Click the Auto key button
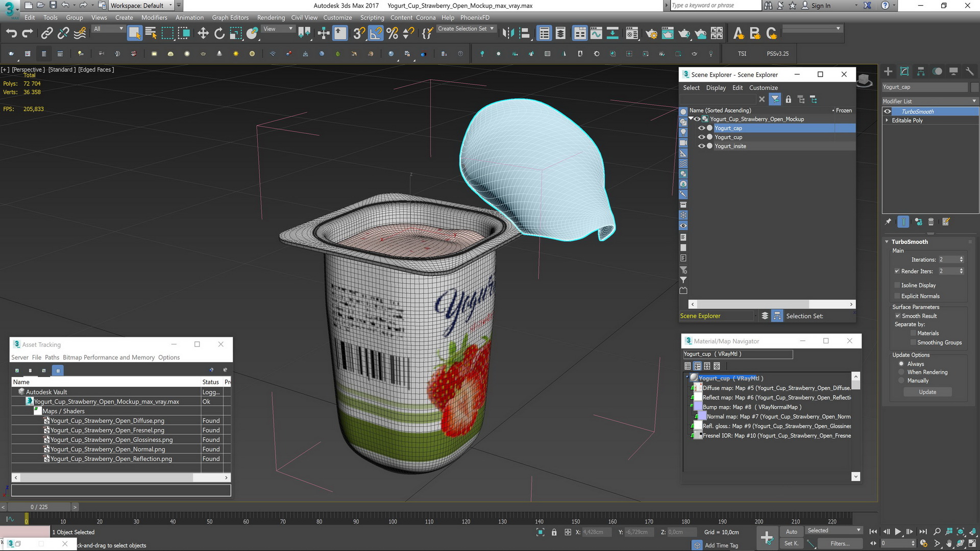980x551 pixels. click(x=791, y=532)
